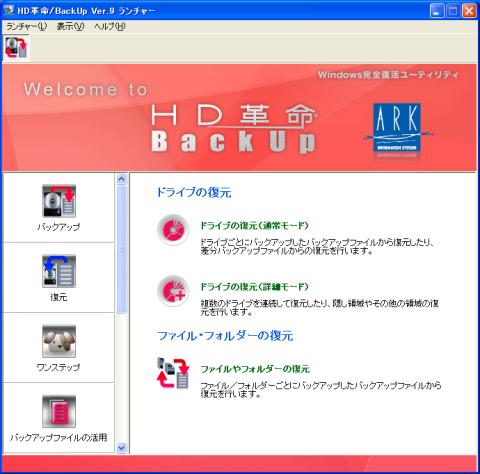480x474 pixels.
Task: Minimize the HD革命 launcher window
Action: pos(437,11)
